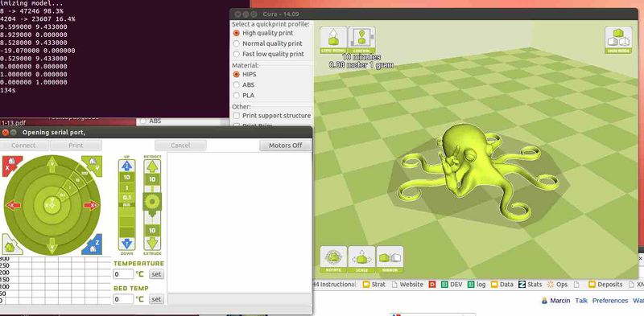Open the Deposits bookmark

pyautogui.click(x=605, y=285)
